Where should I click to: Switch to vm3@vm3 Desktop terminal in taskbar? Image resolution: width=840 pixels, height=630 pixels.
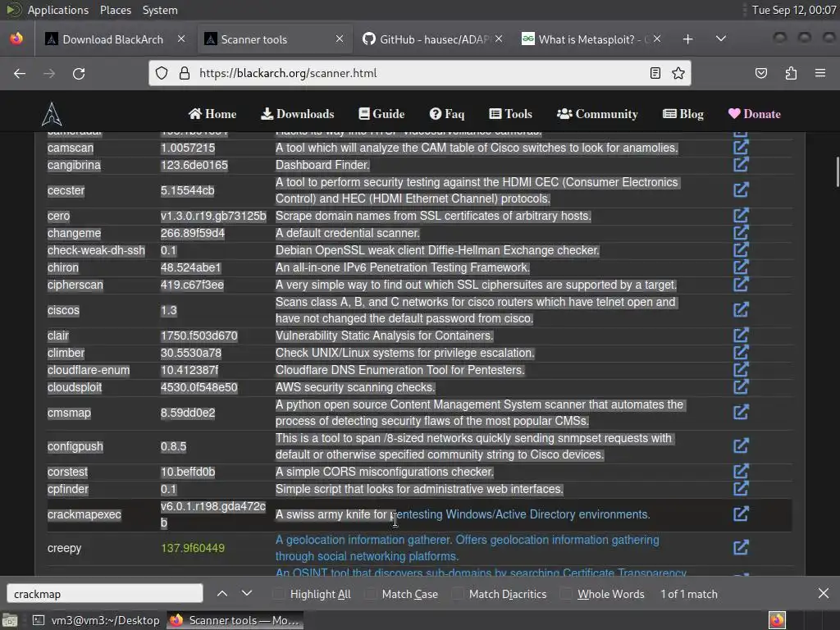pyautogui.click(x=97, y=620)
